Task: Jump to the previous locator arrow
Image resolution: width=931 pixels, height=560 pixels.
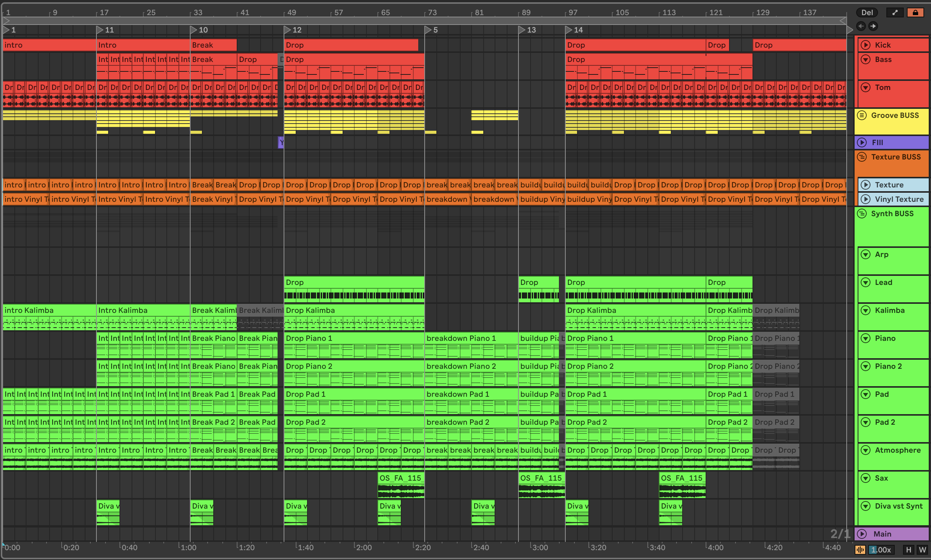Action: (x=861, y=26)
